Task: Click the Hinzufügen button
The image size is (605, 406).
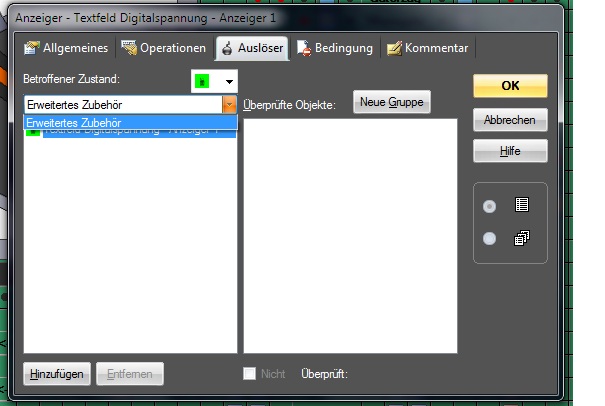Action: [56, 373]
